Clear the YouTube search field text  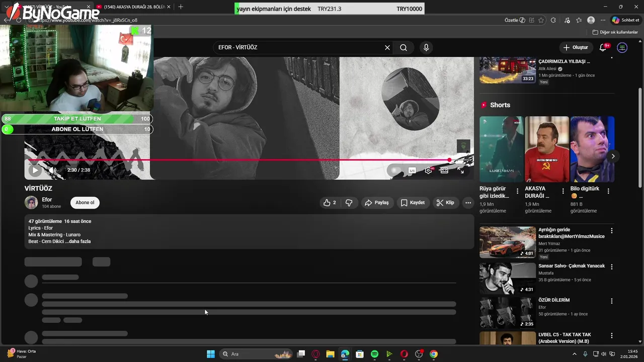click(x=387, y=47)
